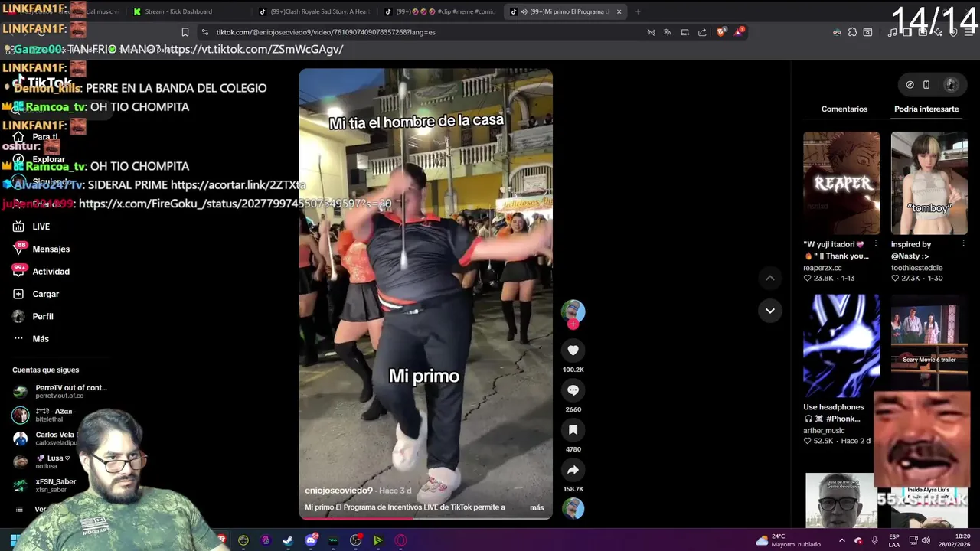
Task: Open the PerreTV out of cont... followed account
Action: point(60,391)
